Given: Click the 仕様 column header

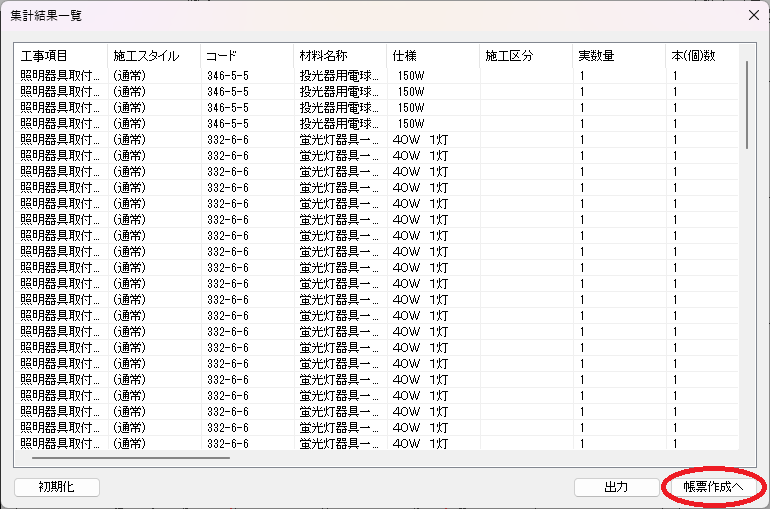Looking at the screenshot, I should [433, 55].
